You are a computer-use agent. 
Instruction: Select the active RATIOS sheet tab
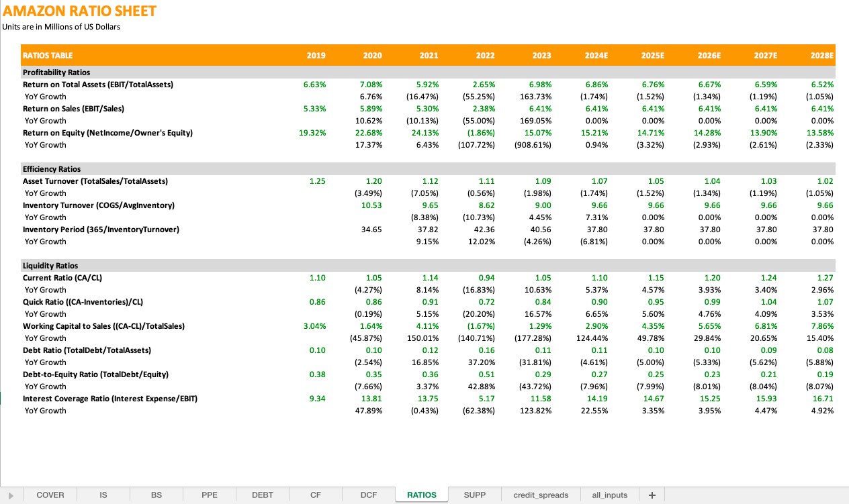click(422, 495)
